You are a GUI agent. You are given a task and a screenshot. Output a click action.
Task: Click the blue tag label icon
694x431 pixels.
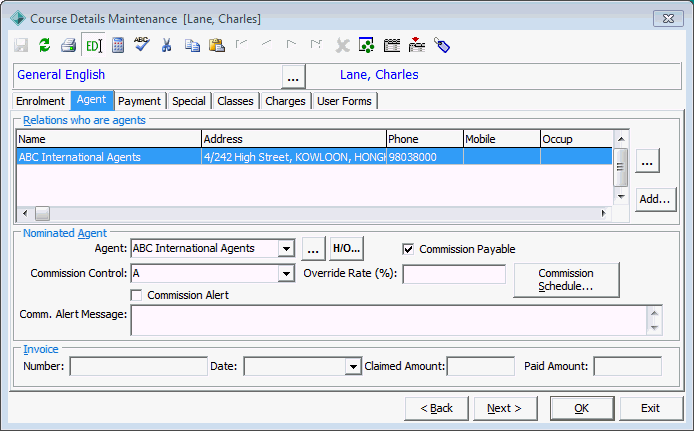click(x=442, y=45)
